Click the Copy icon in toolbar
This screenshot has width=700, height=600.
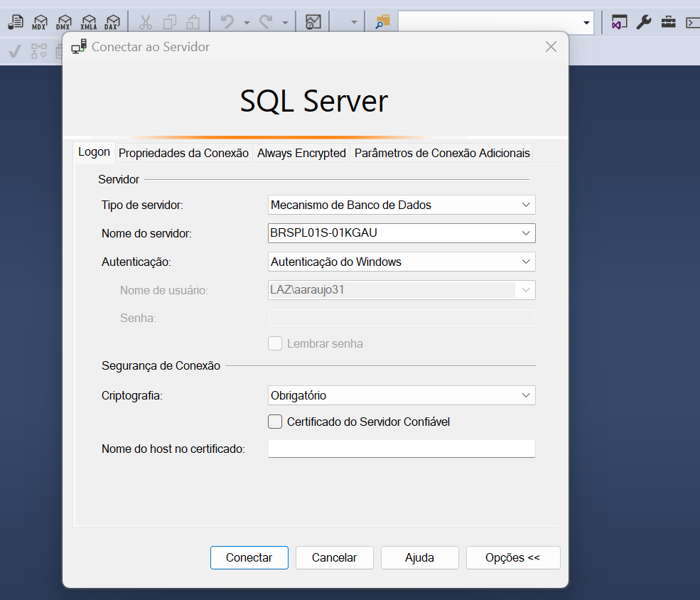pos(170,22)
